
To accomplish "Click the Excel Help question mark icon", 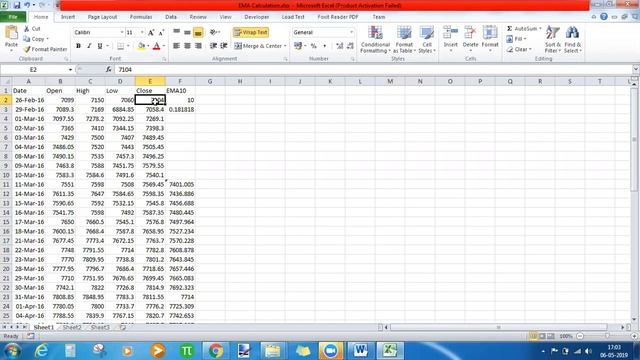I will coord(604,17).
